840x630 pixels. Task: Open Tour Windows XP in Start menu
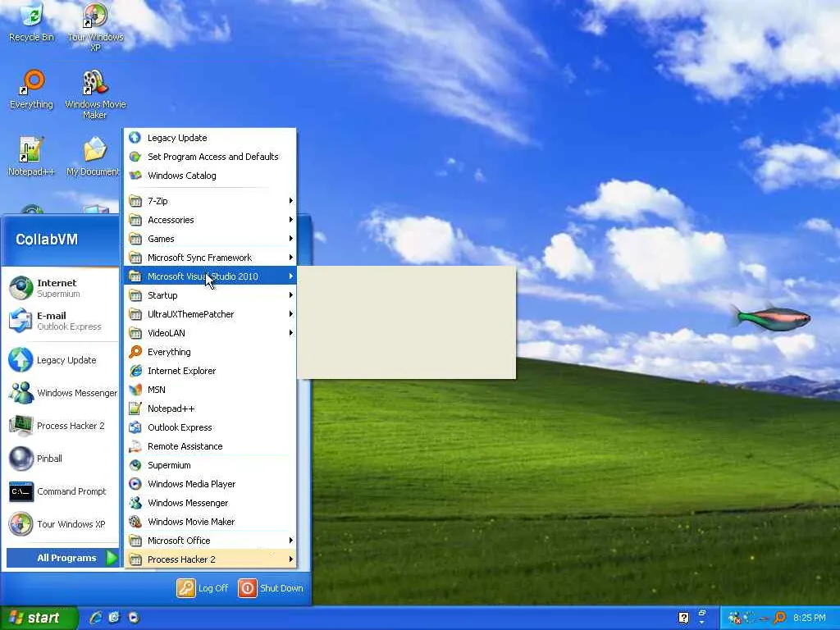click(62, 524)
